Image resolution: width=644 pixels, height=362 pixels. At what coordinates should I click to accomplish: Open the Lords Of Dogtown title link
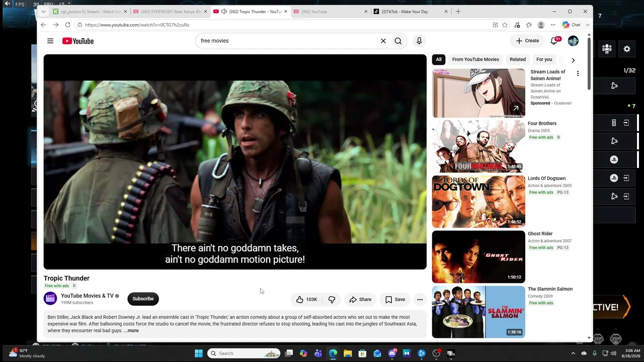tap(546, 178)
